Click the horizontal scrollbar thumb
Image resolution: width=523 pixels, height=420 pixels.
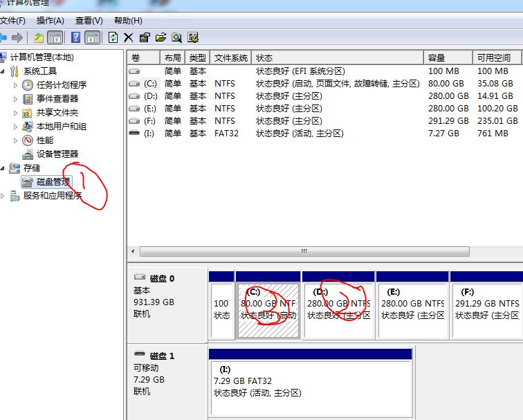tap(304, 252)
